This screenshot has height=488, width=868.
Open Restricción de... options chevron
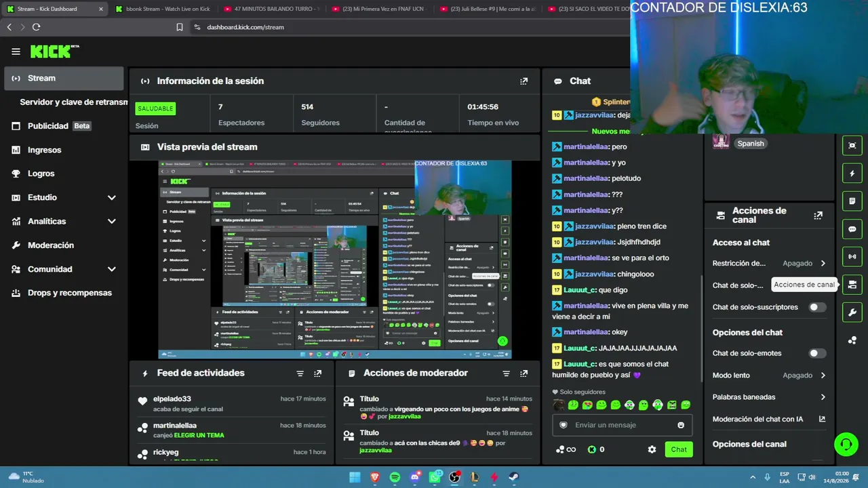coord(823,263)
